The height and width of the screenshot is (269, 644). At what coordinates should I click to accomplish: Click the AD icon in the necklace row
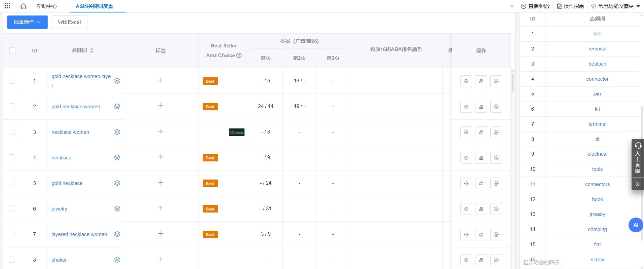(x=481, y=158)
